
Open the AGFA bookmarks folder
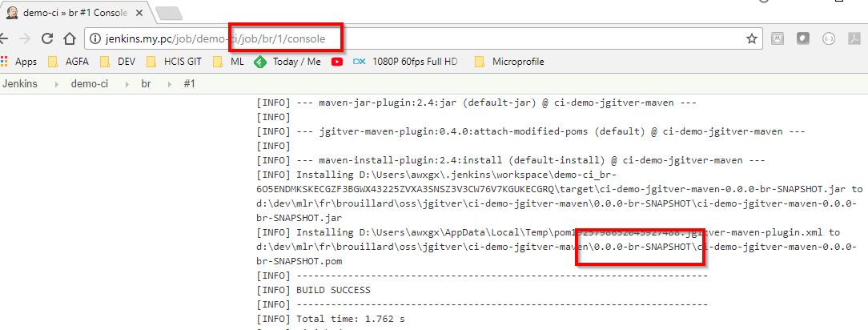pyautogui.click(x=69, y=62)
